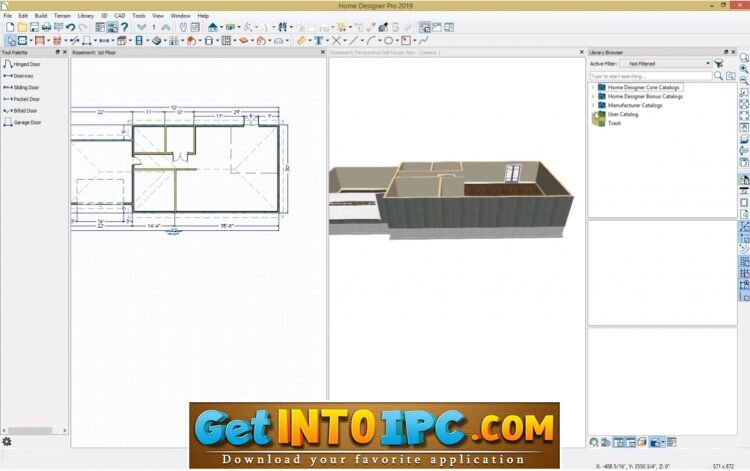Open the Tools menu
The height and width of the screenshot is (471, 750).
pyautogui.click(x=139, y=16)
